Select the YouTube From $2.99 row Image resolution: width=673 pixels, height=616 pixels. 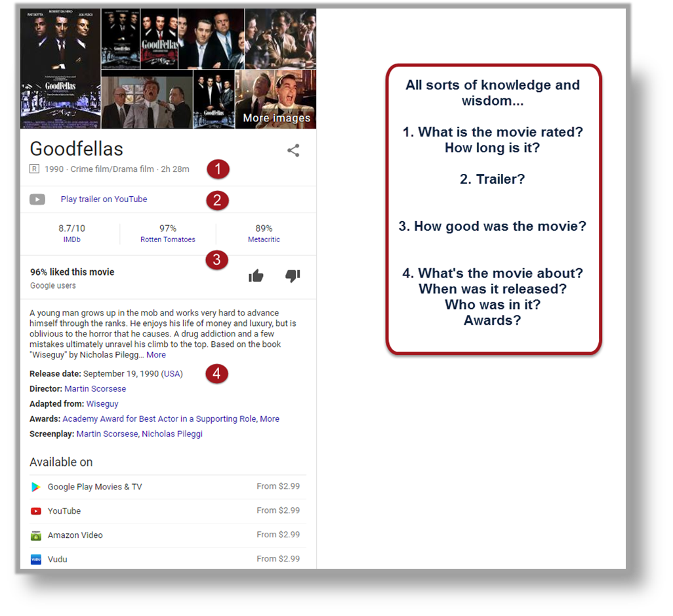(168, 511)
